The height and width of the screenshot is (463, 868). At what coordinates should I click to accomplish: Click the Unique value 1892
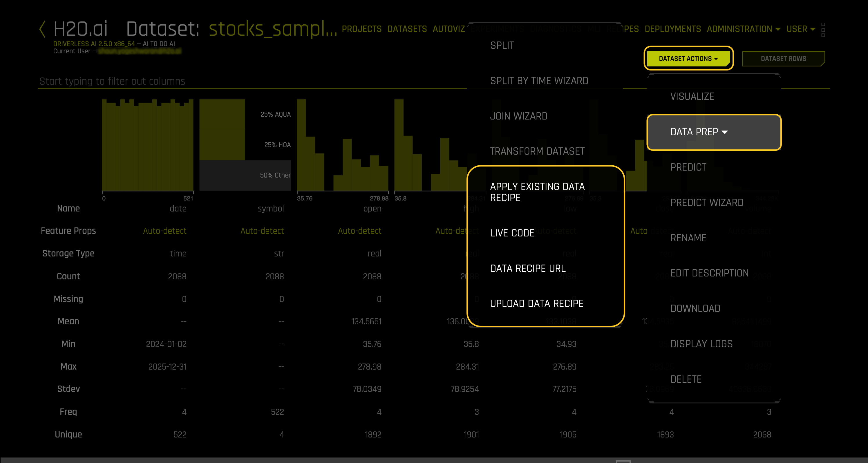pyautogui.click(x=373, y=435)
